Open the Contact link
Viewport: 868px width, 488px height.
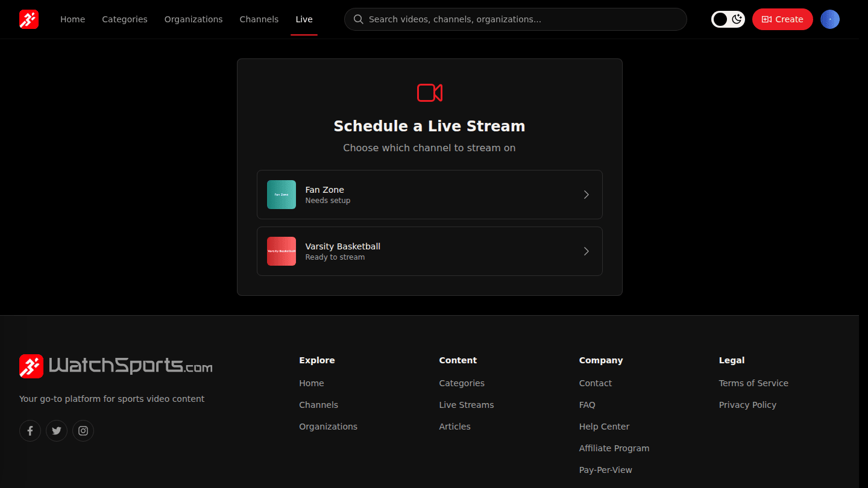click(596, 383)
